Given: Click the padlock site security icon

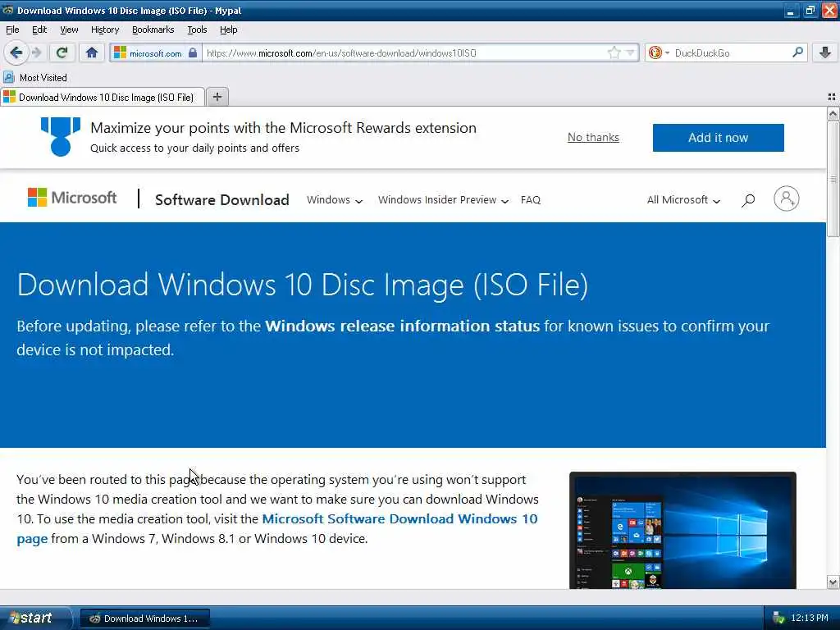Looking at the screenshot, I should [x=193, y=52].
